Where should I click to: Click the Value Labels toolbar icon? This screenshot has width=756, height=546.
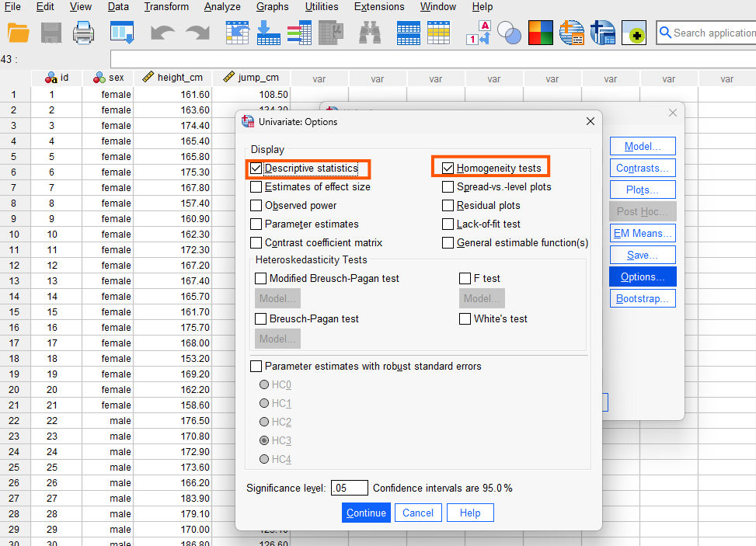(478, 33)
